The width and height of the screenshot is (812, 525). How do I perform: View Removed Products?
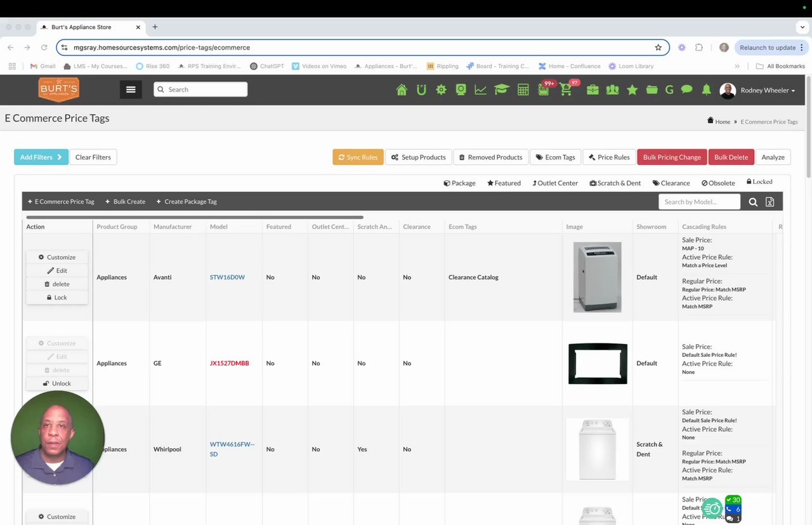(490, 157)
